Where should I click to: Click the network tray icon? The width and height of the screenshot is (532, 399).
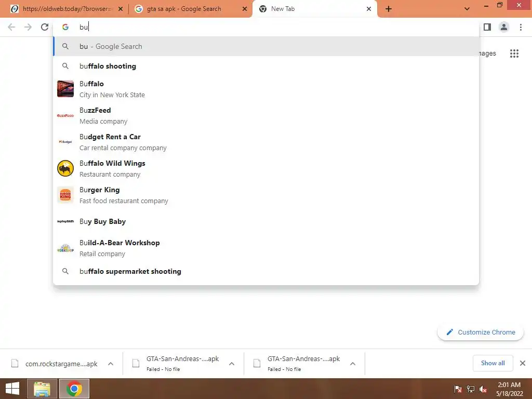[x=471, y=389]
